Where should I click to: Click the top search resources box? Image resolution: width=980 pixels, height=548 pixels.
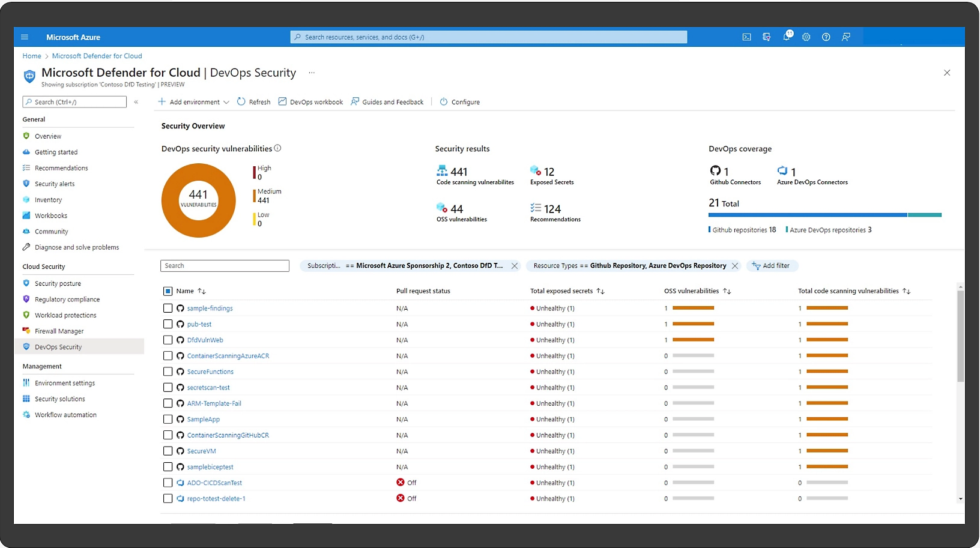[x=489, y=37]
